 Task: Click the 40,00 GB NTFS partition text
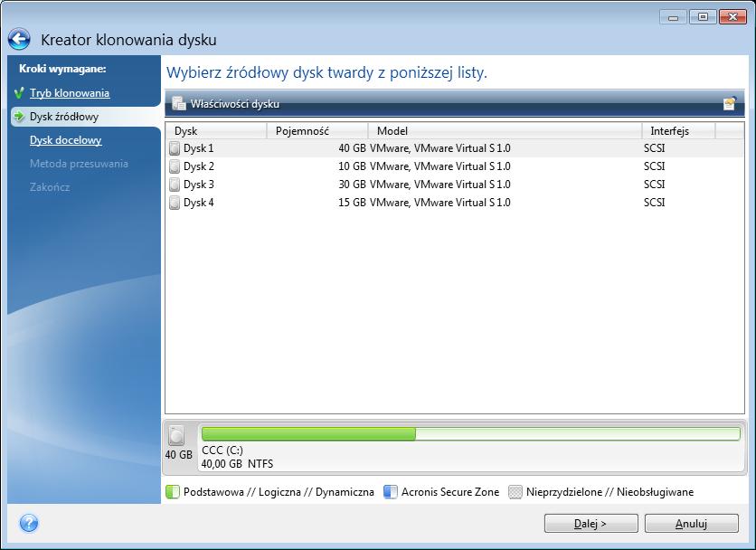[237, 464]
